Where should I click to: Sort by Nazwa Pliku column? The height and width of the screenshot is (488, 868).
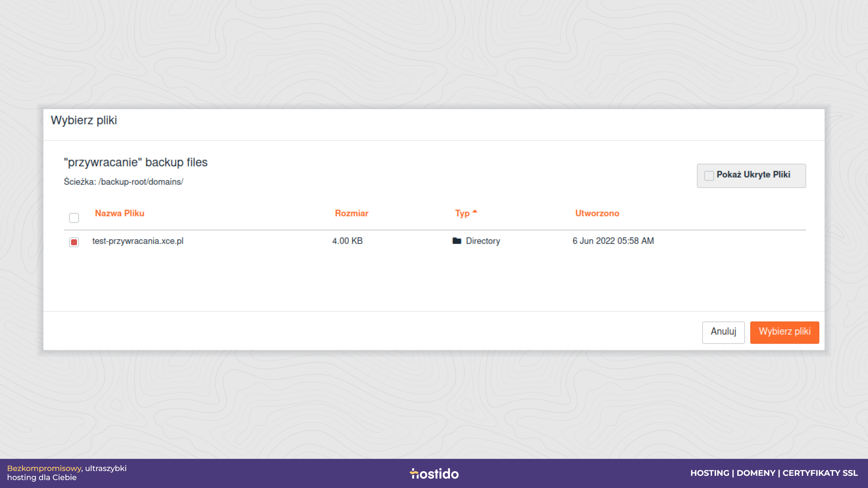[x=119, y=213]
